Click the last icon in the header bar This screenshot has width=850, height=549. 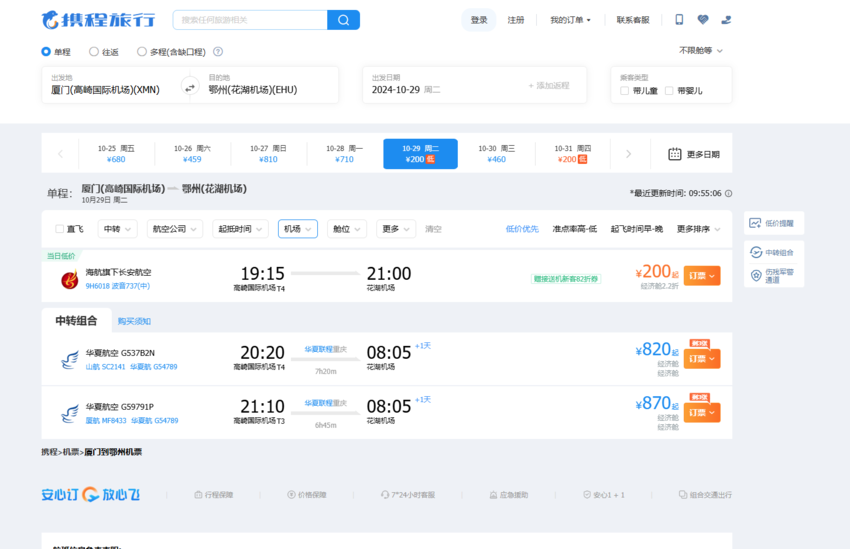pyautogui.click(x=726, y=20)
